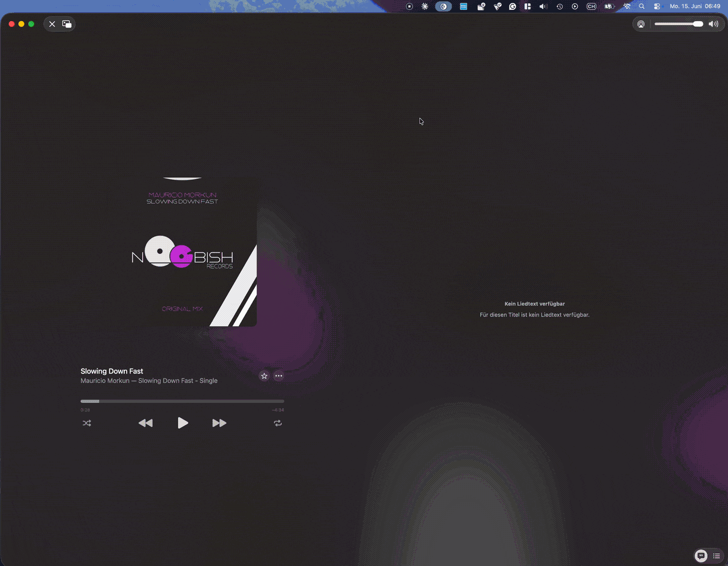Image resolution: width=728 pixels, height=566 pixels.
Task: Open the AirPlay audio output menu
Action: (641, 24)
